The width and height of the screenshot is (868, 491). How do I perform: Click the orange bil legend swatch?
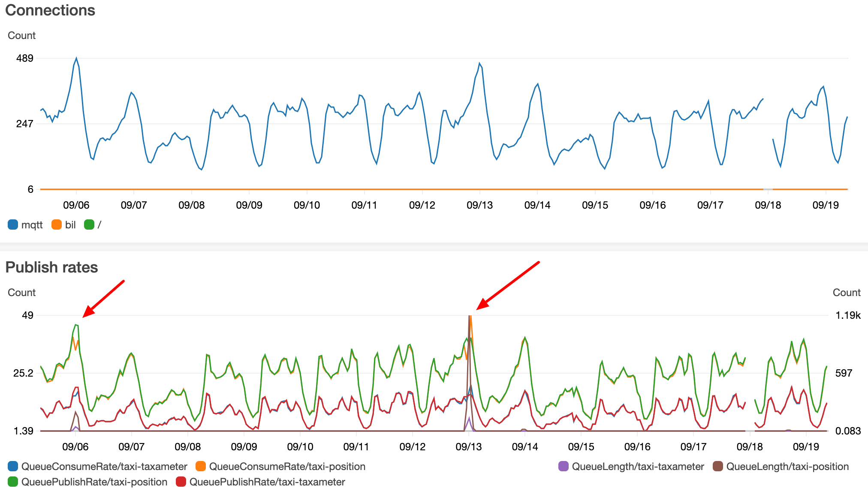[57, 225]
